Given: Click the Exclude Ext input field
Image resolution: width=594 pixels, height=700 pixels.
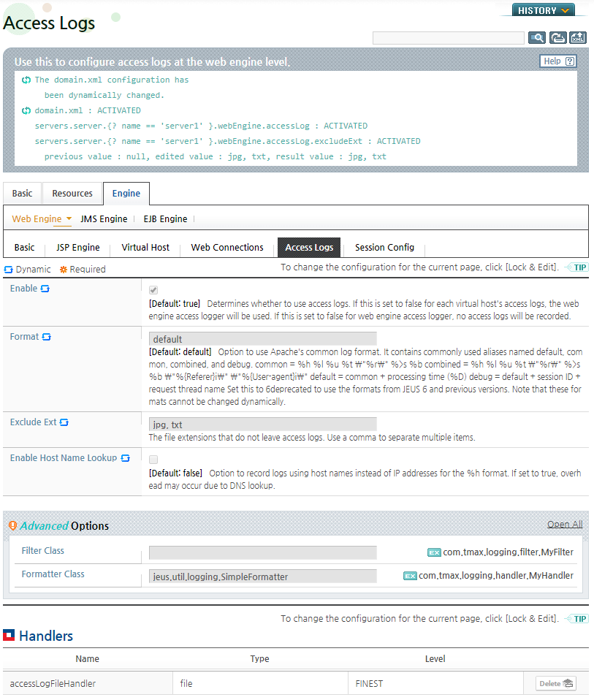Looking at the screenshot, I should [x=263, y=425].
